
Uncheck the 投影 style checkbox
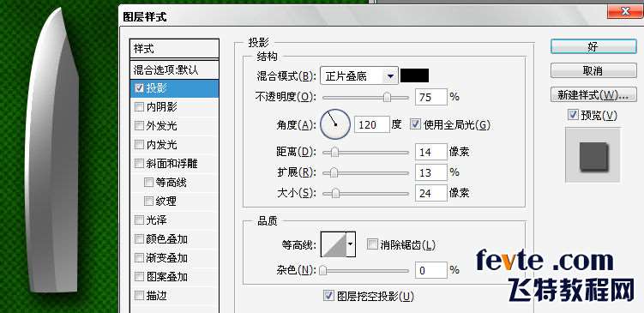pos(139,88)
